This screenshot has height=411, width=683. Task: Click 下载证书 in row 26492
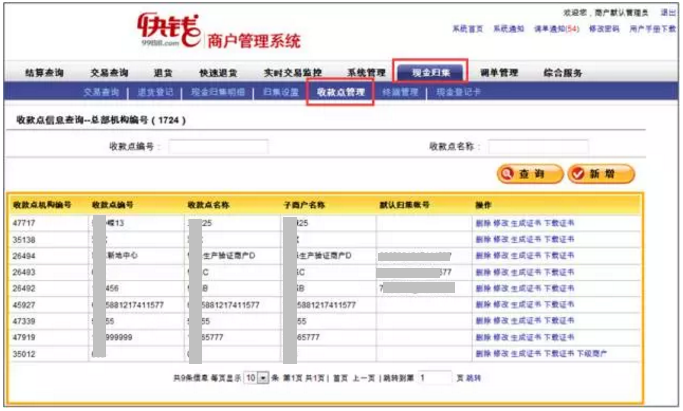pos(559,288)
